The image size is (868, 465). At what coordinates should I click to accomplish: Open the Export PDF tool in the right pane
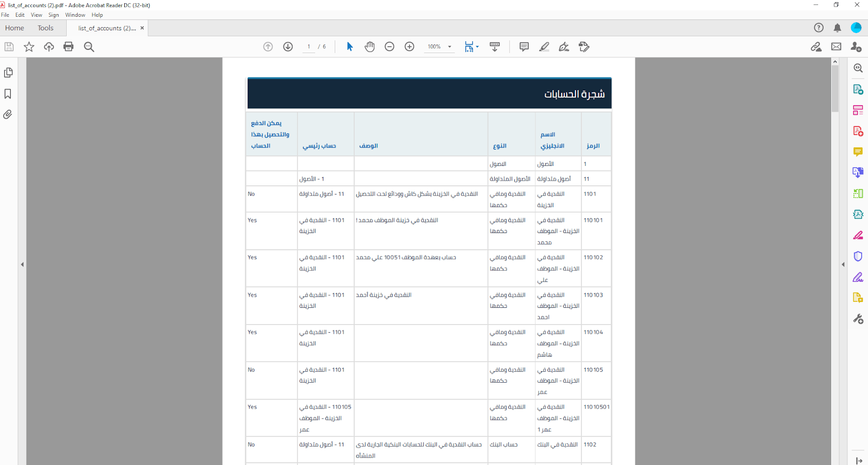(x=858, y=89)
